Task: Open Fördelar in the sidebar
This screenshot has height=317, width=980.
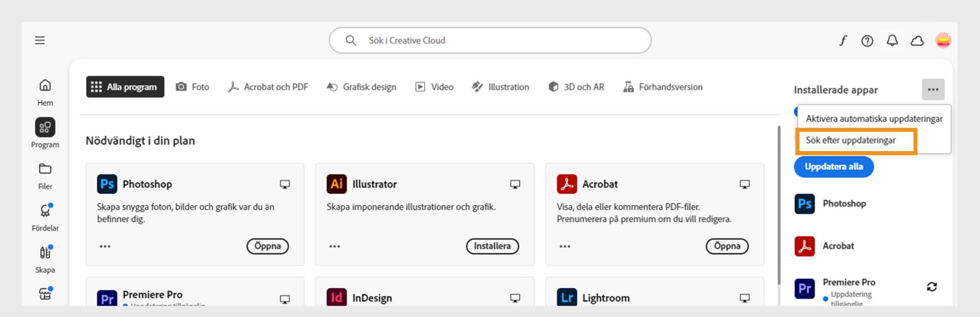Action: point(45,217)
